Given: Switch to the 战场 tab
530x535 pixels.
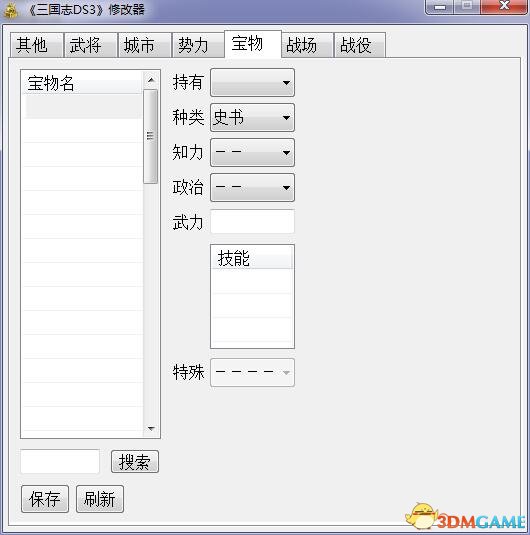Looking at the screenshot, I should (307, 45).
